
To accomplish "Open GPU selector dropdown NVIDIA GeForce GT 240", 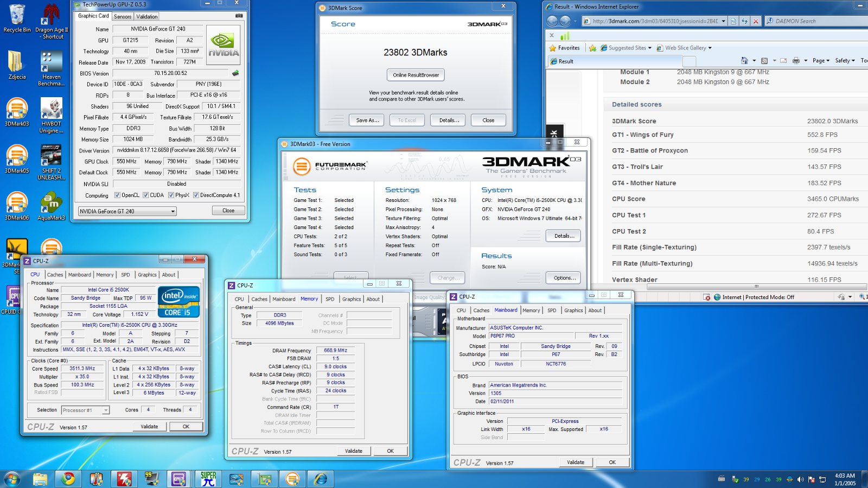I will coord(127,211).
